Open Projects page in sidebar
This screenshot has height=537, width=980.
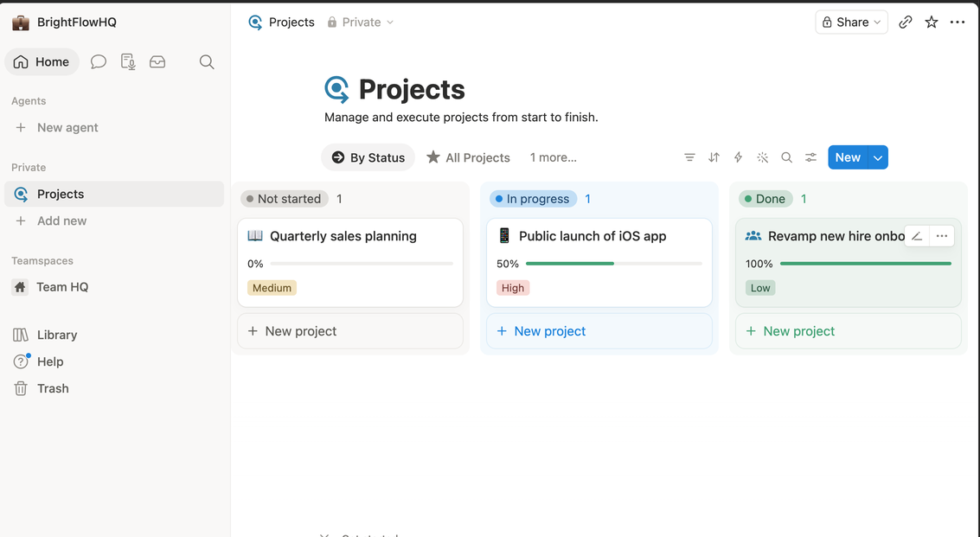[x=114, y=194]
